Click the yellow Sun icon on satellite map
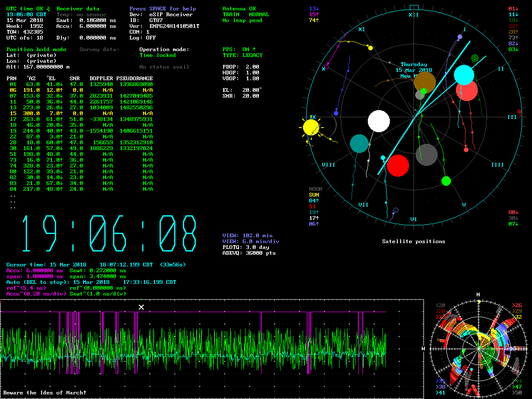Image resolution: width=532 pixels, height=399 pixels. pos(310,127)
